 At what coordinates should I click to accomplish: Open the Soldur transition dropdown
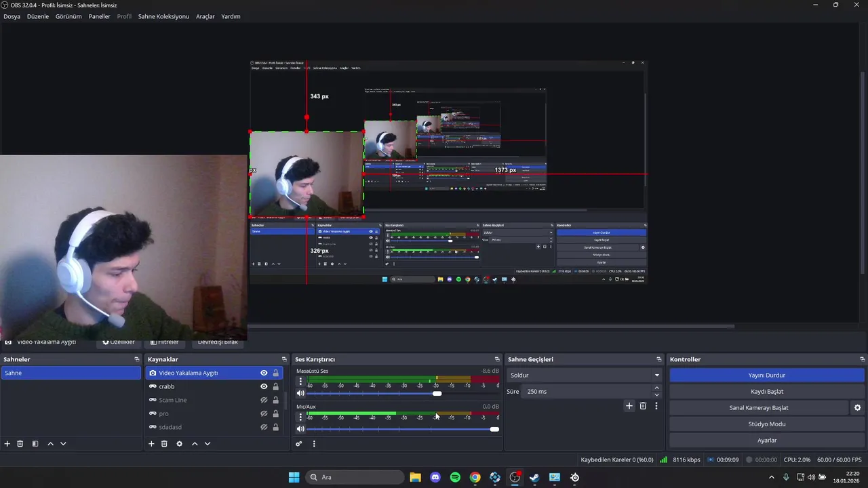[585, 375]
